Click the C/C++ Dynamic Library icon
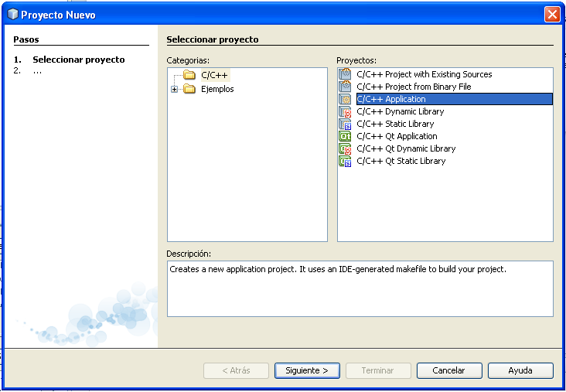Viewport: 566px width, 392px height. [345, 111]
